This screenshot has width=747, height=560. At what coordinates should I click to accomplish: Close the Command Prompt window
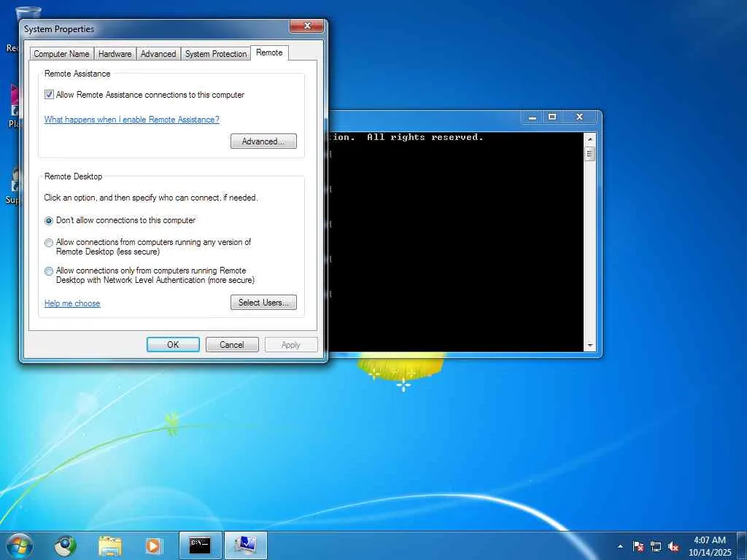coord(579,117)
